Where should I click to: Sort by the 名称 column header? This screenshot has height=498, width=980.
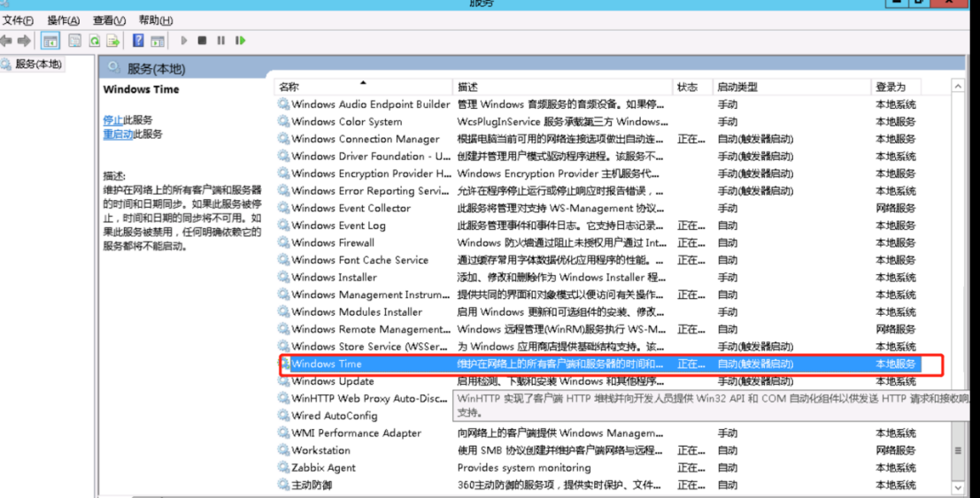click(x=363, y=87)
